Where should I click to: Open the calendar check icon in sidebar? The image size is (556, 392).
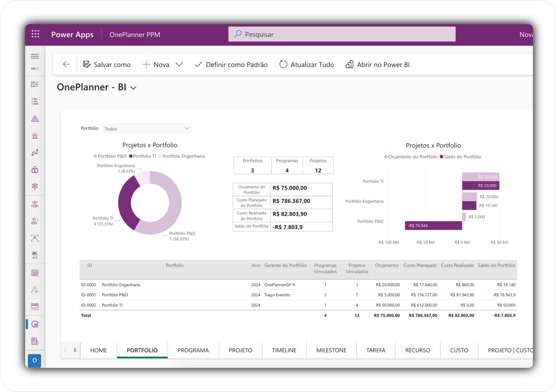(x=34, y=273)
